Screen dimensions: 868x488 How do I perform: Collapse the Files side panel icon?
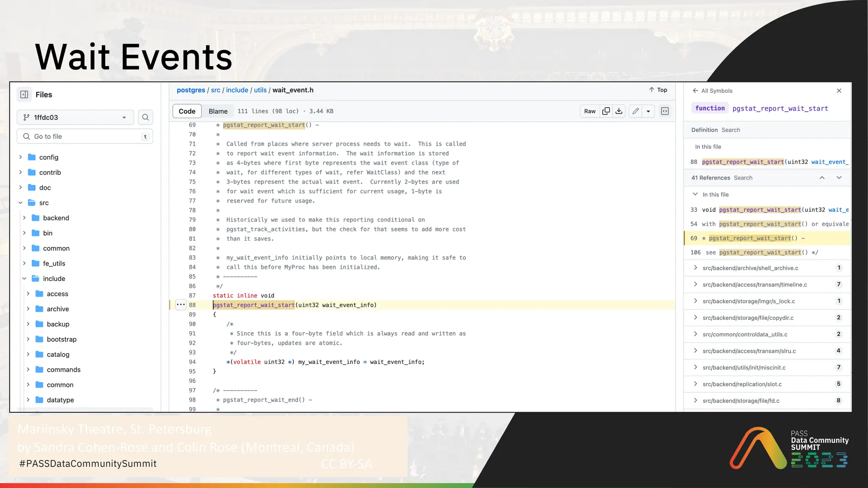(24, 94)
